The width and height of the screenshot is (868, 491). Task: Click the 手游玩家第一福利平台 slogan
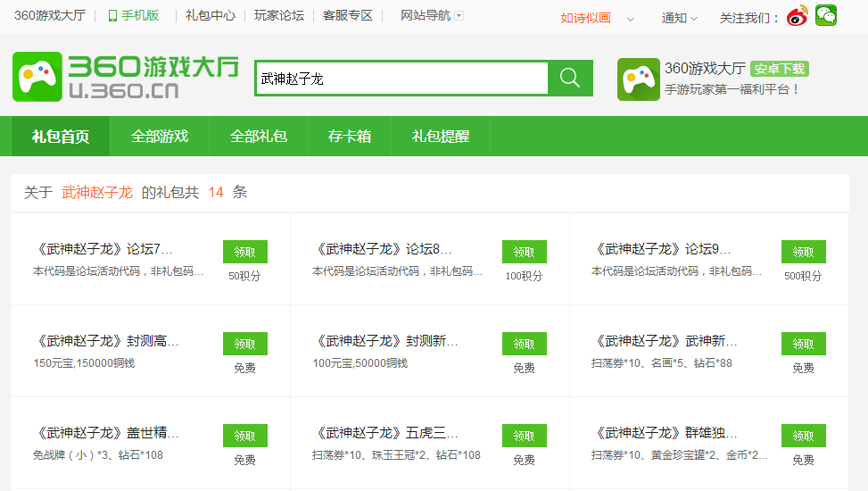pos(732,89)
